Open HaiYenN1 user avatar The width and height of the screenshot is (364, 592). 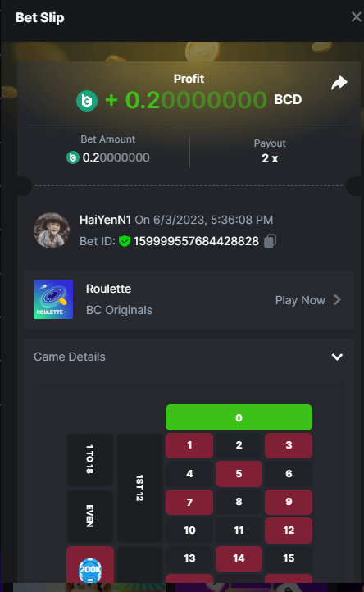[52, 230]
